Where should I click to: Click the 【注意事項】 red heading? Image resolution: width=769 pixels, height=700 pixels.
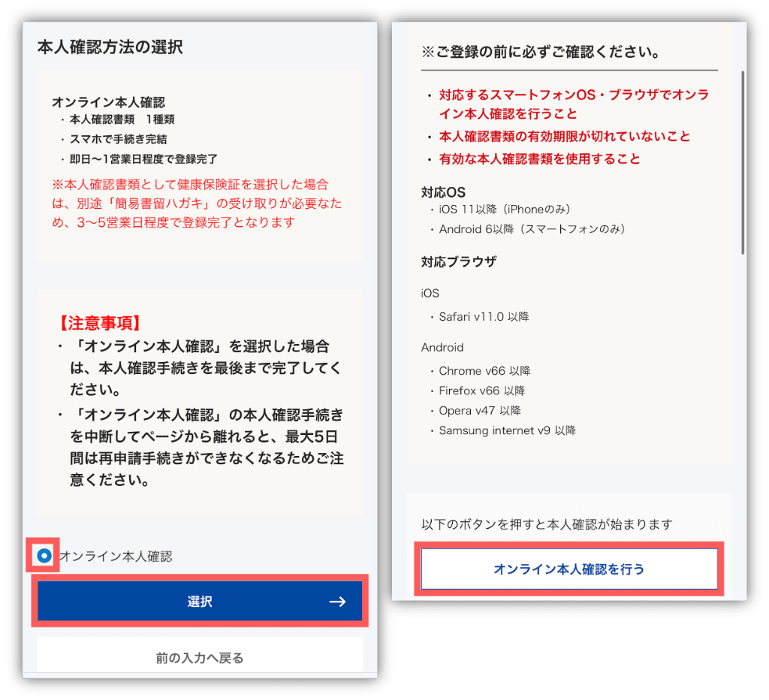(100, 323)
